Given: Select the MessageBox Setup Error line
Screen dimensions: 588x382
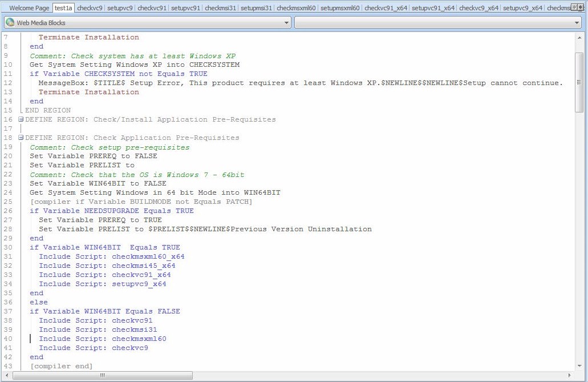Looking at the screenshot, I should (301, 83).
